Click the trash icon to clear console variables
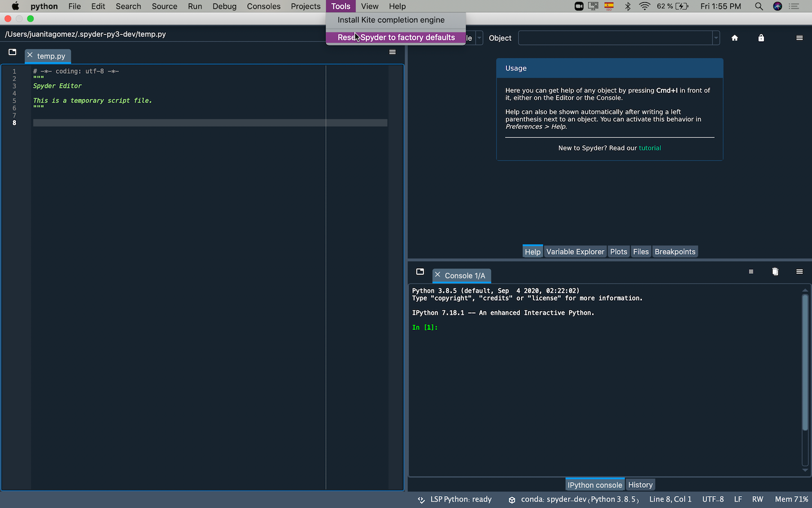Viewport: 812px width, 508px height. pos(775,271)
